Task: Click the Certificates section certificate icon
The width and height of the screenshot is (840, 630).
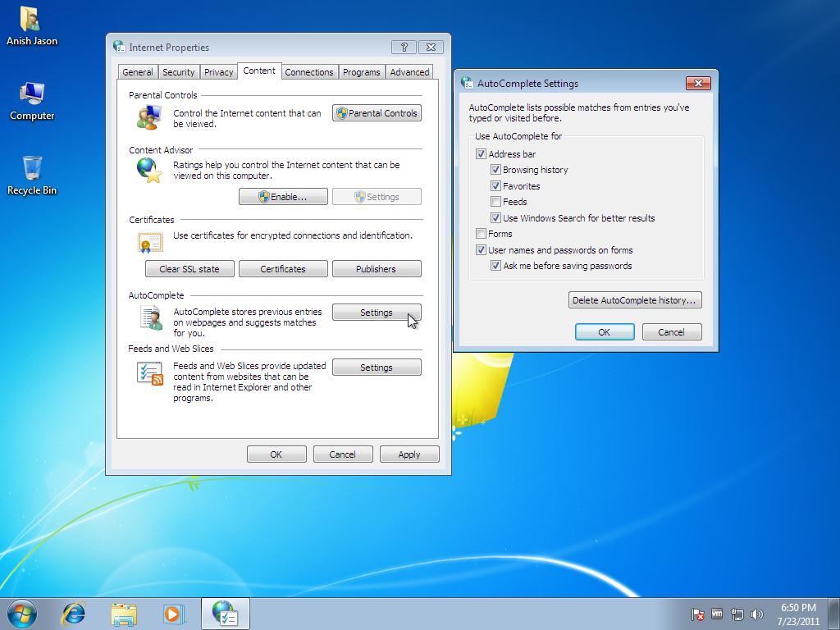Action: [150, 243]
